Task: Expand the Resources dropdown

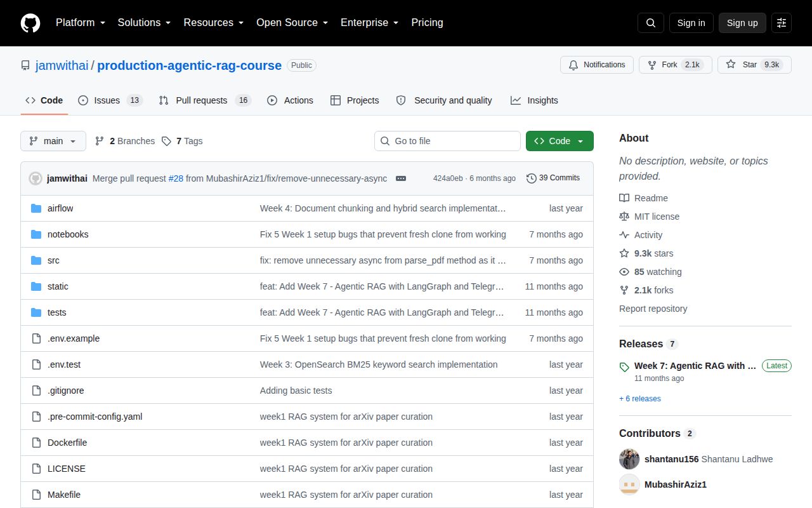Action: click(214, 23)
